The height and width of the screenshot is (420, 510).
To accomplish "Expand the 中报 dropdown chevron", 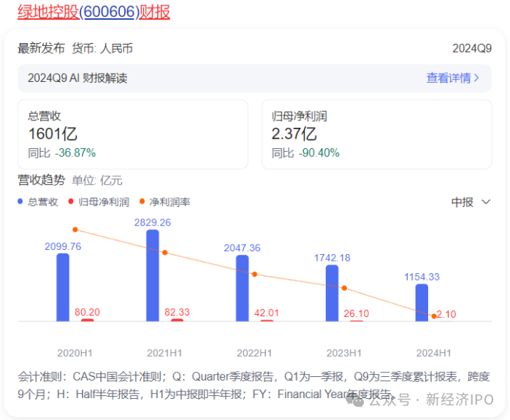I will tap(486, 202).
